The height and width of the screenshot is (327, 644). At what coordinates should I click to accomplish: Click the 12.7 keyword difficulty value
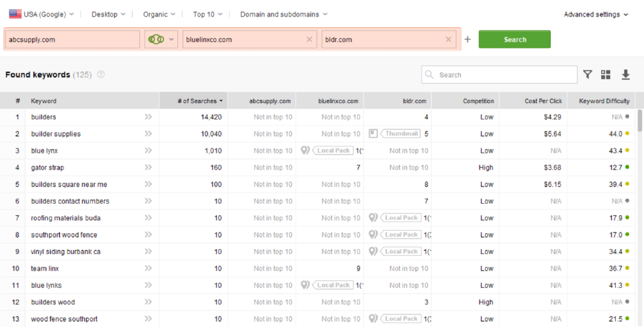click(615, 168)
